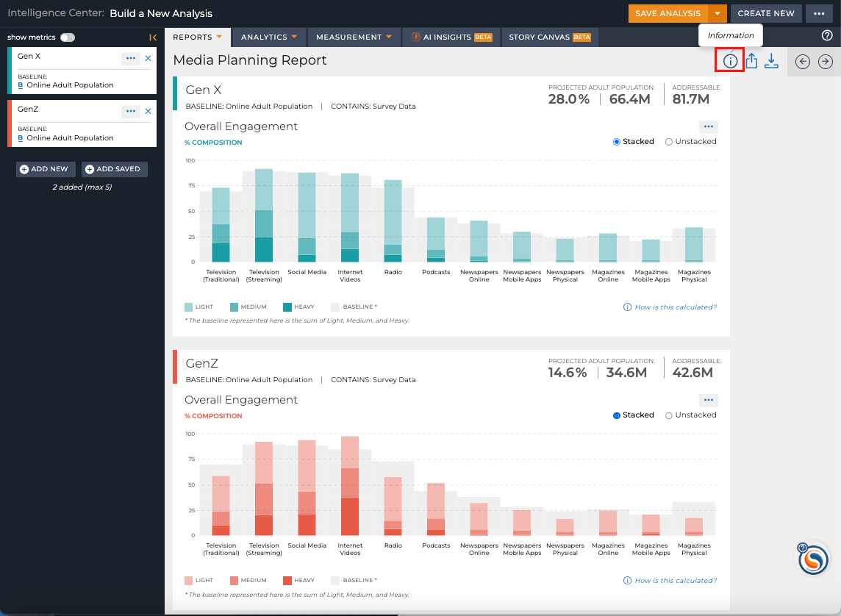The height and width of the screenshot is (616, 841).
Task: Download the Media Planning Report
Action: point(771,60)
